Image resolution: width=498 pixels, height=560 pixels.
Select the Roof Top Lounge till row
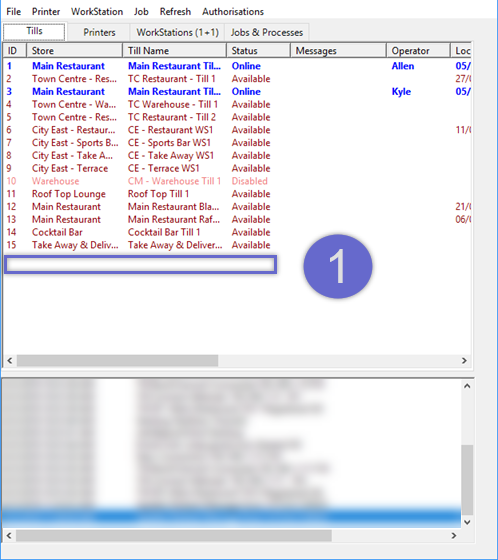[237, 194]
